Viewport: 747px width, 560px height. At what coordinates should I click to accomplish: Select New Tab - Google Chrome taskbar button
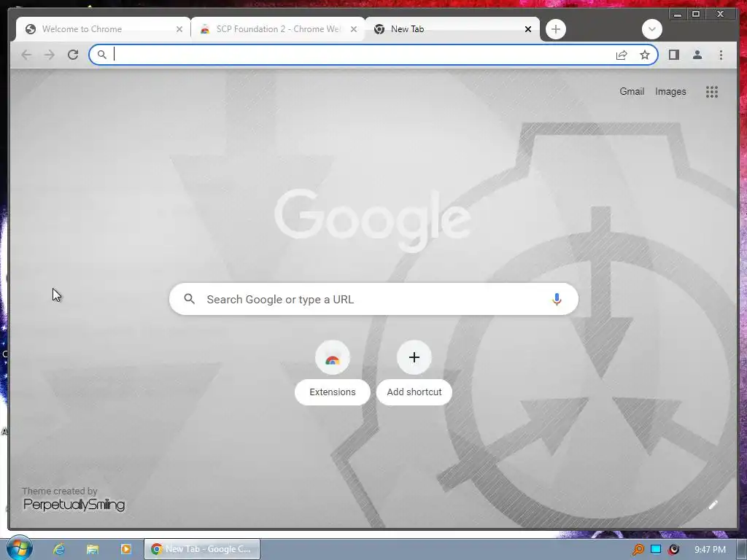(x=202, y=549)
